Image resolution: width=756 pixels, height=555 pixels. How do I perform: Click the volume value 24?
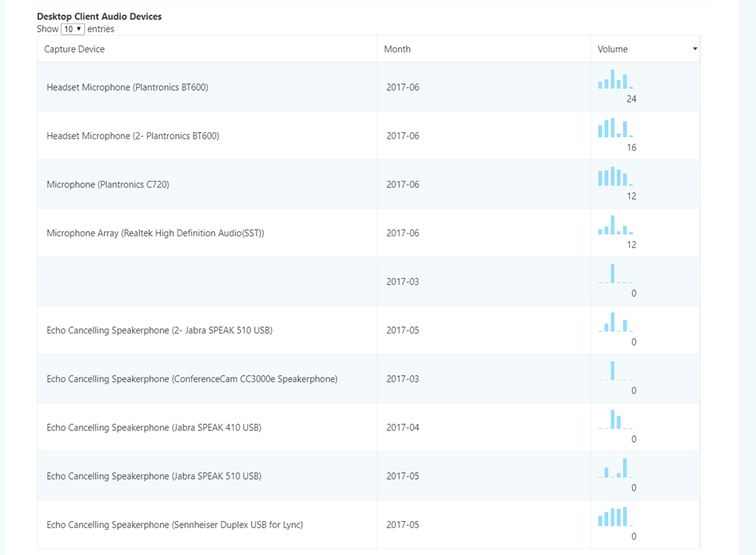coord(631,99)
